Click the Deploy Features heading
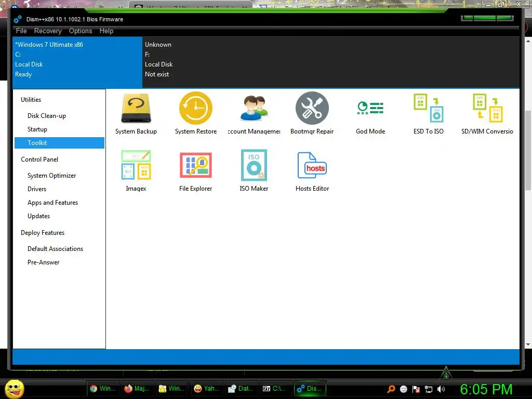 coord(43,233)
